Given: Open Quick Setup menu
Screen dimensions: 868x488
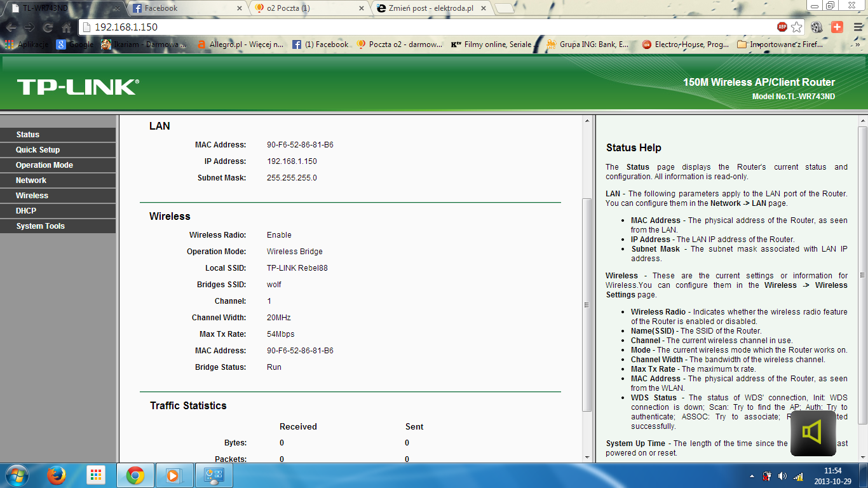Looking at the screenshot, I should tap(58, 150).
